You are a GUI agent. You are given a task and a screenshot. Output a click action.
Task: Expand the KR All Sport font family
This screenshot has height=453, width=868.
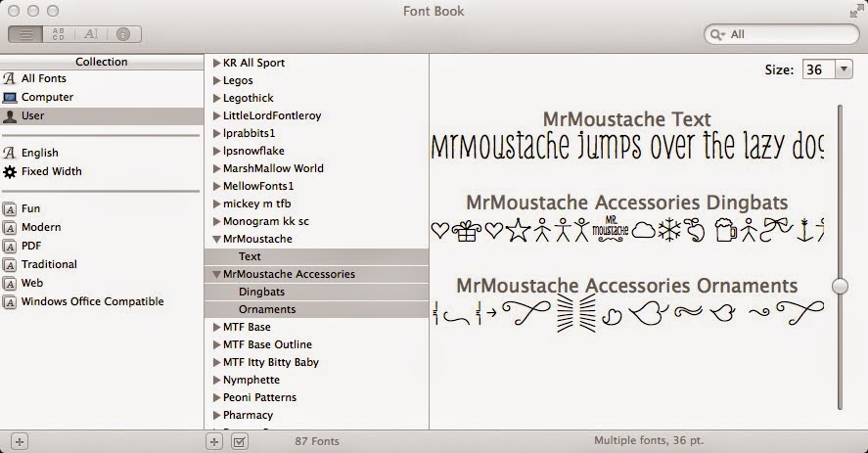(216, 64)
